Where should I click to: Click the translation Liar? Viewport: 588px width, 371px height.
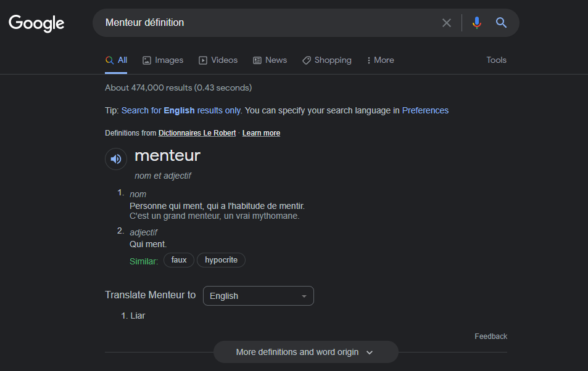138,316
